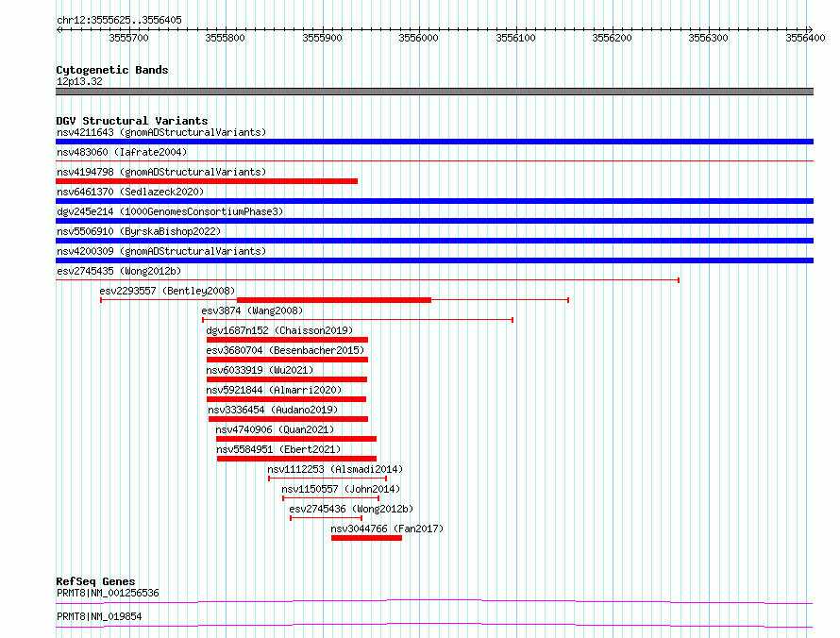Select nsv4740906 (Quan2021) label
The image size is (840, 638).
[x=275, y=429]
